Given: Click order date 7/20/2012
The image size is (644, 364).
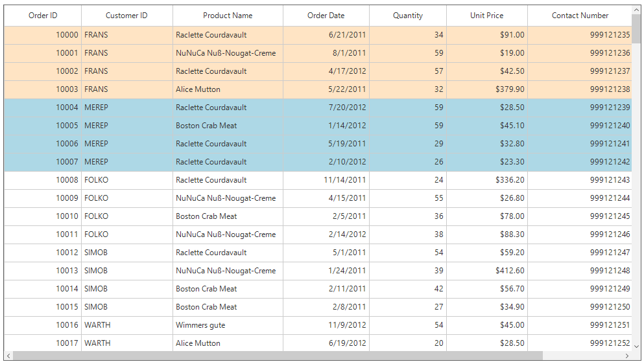Looking at the screenshot, I should [326, 108].
